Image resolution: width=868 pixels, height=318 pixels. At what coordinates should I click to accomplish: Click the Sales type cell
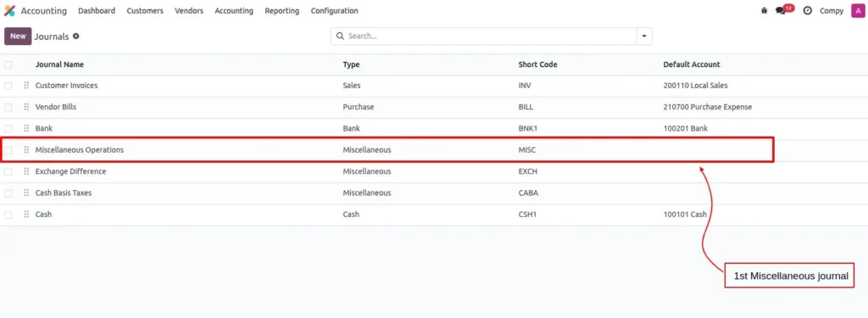tap(352, 86)
